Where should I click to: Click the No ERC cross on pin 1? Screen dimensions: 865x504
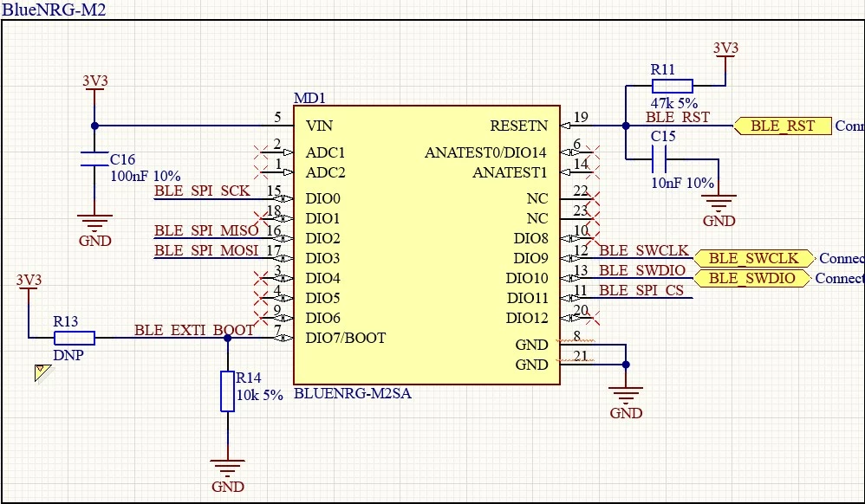pos(260,172)
